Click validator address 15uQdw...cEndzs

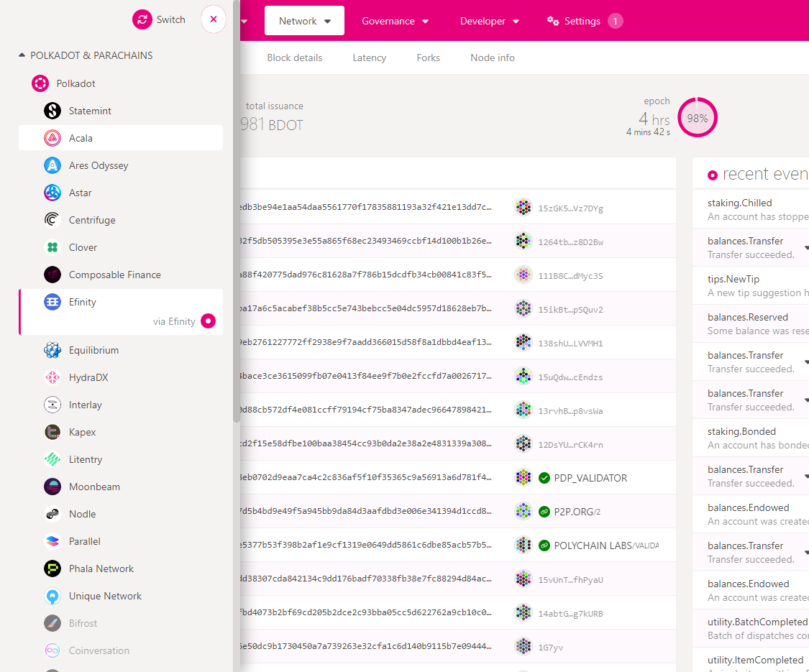pyautogui.click(x=571, y=377)
